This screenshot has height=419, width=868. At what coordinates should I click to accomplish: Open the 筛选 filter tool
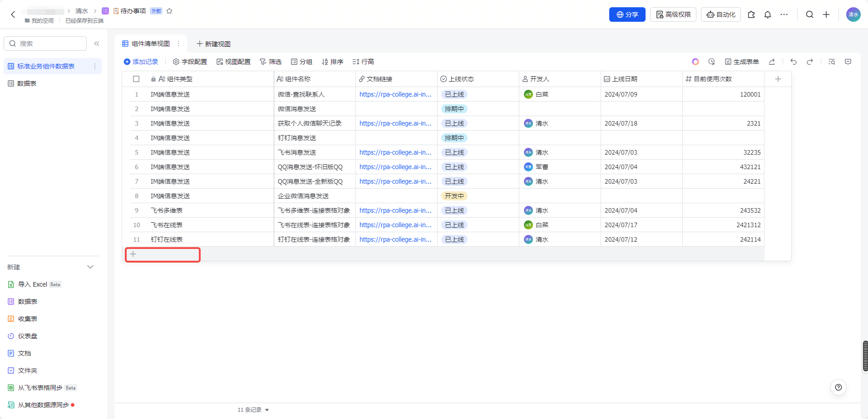click(x=271, y=62)
